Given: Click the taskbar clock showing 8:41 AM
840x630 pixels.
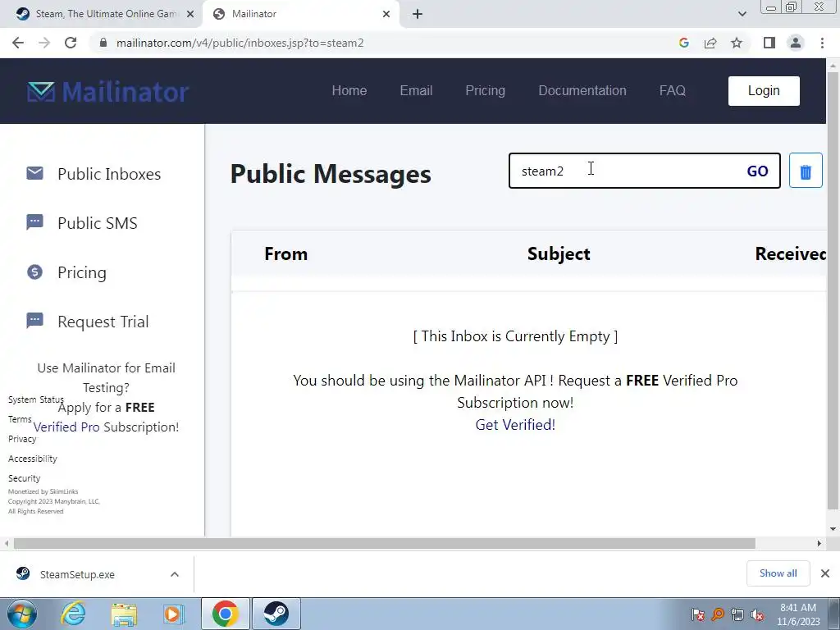Looking at the screenshot, I should [x=798, y=614].
